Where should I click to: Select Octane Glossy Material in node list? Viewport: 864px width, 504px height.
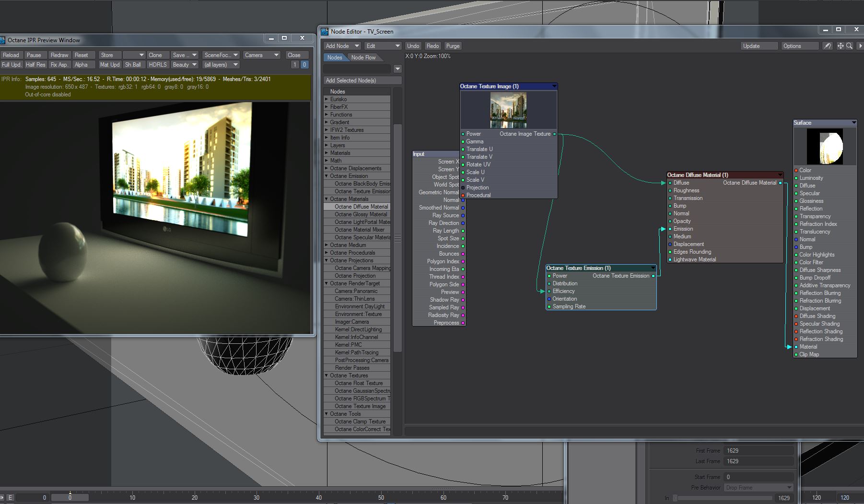pos(361,214)
